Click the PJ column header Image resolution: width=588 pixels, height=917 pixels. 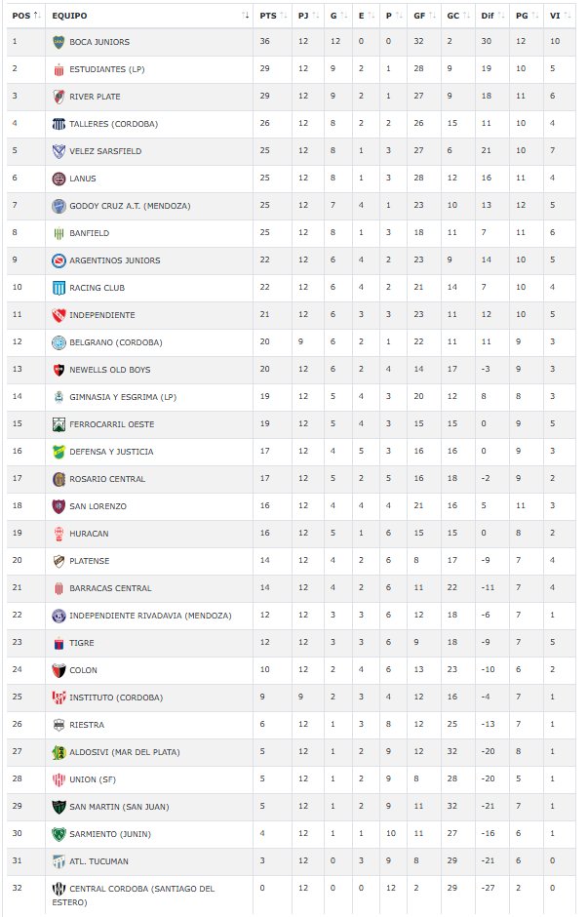tap(303, 16)
